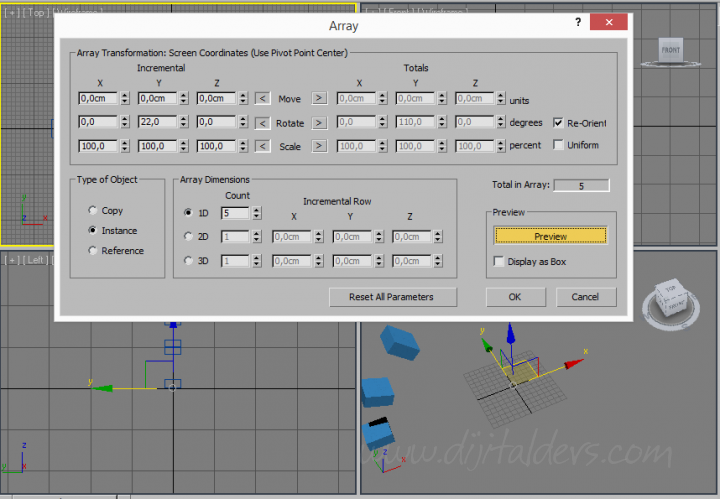Disable the Re-Orient checkbox
Image resolution: width=720 pixels, height=499 pixels.
[x=558, y=122]
